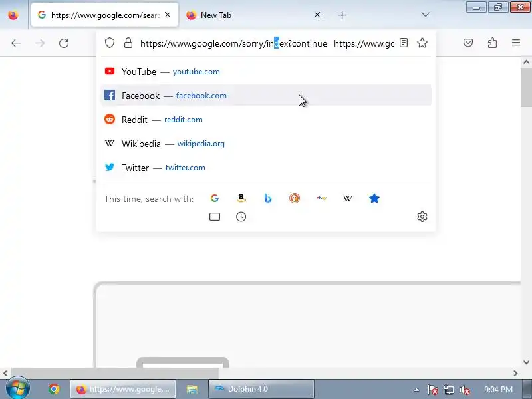View site security via the padlock icon
Screen dimensions: 532x399
point(128,43)
